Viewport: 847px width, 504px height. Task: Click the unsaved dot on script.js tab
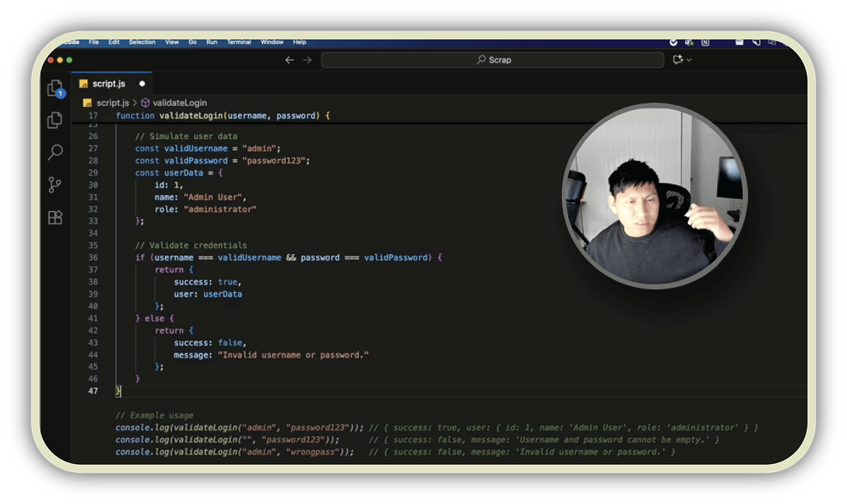pyautogui.click(x=142, y=84)
